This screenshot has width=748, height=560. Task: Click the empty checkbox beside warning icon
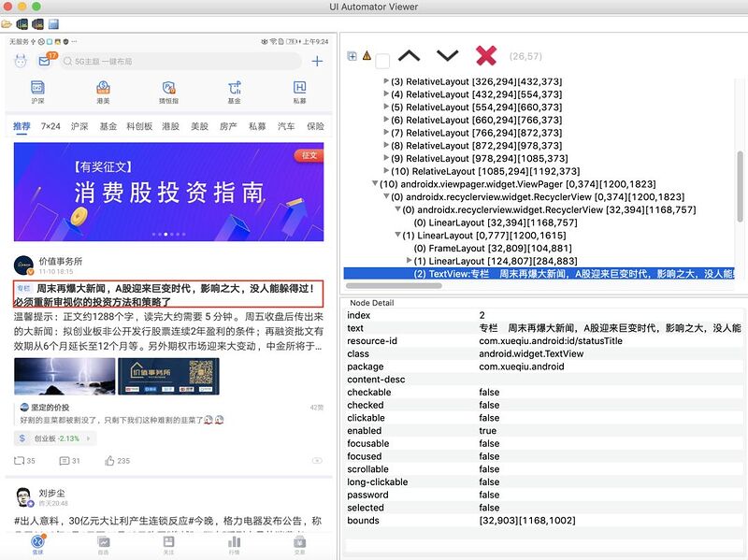pos(382,61)
